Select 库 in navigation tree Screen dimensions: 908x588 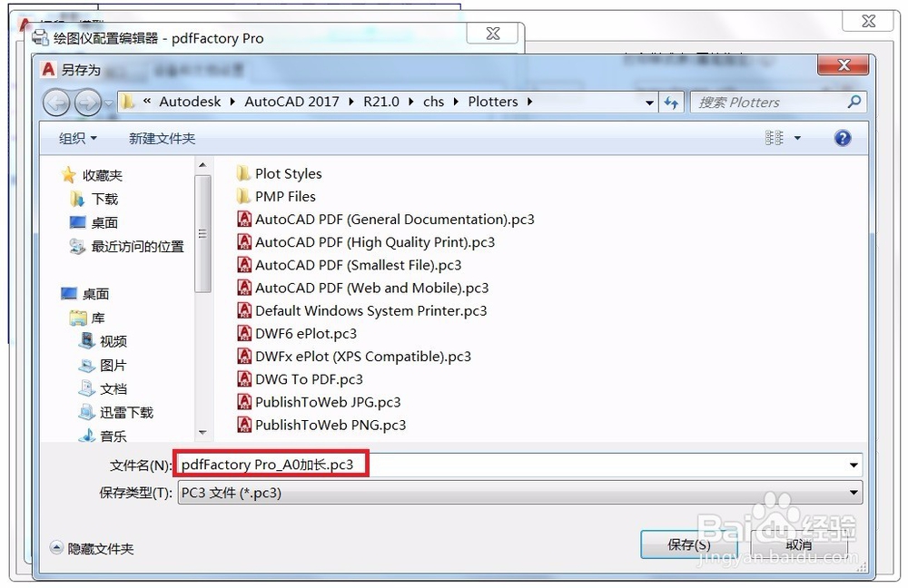click(87, 318)
